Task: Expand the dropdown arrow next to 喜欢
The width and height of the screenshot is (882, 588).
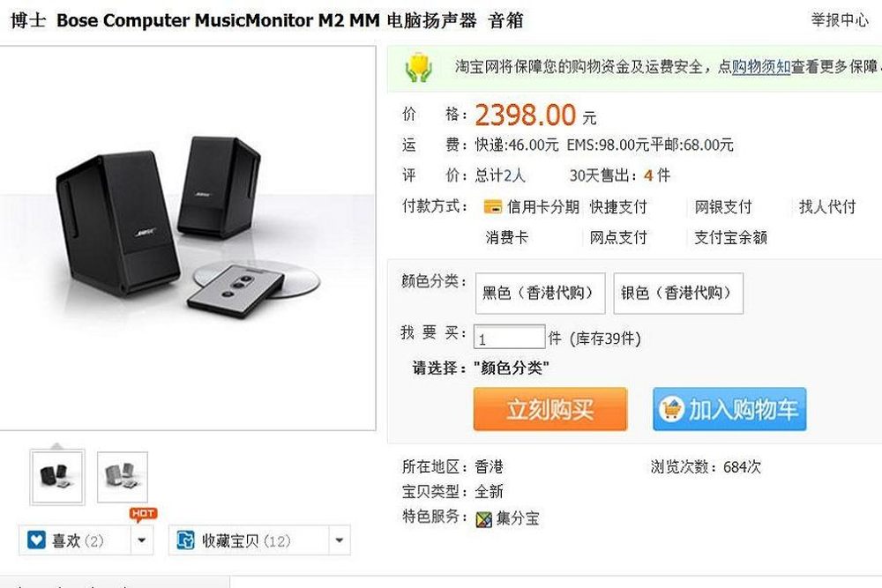Action: (142, 540)
